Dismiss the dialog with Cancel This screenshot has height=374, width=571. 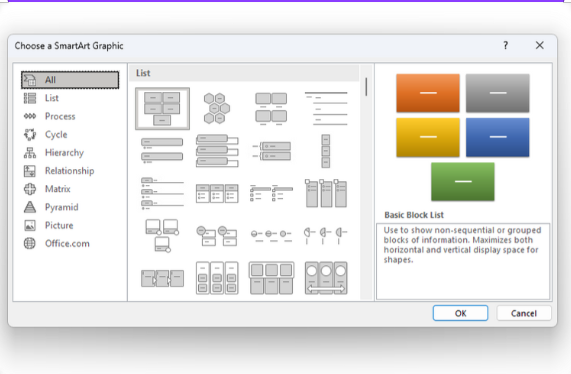pos(524,313)
